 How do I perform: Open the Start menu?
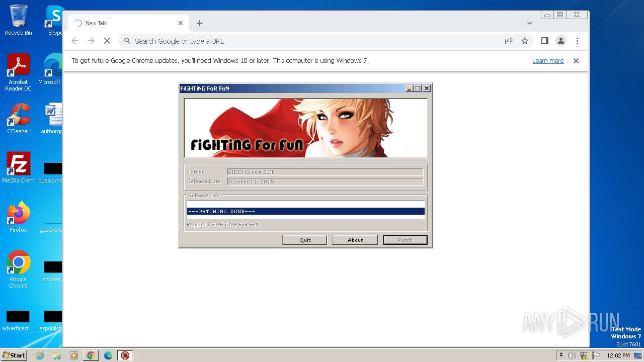coord(14,355)
